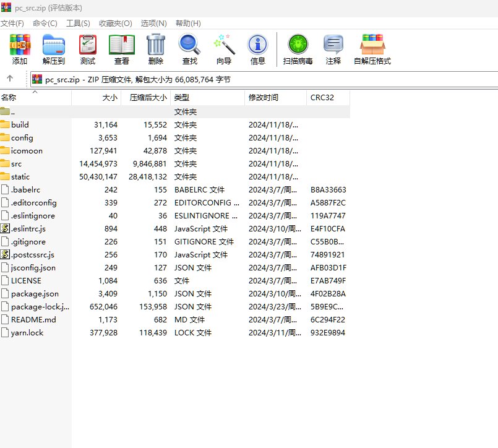Sort files by 压缩后大小 column

point(148,98)
